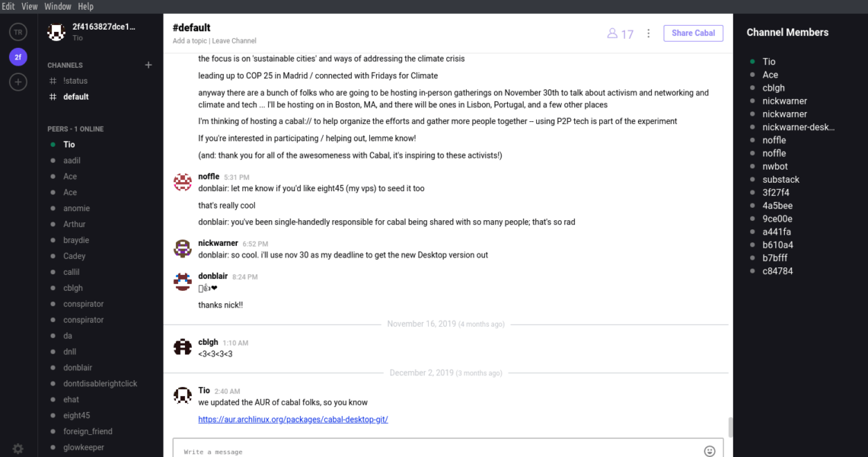Click Leave Channel link
Screen dimensions: 868x457
(235, 41)
